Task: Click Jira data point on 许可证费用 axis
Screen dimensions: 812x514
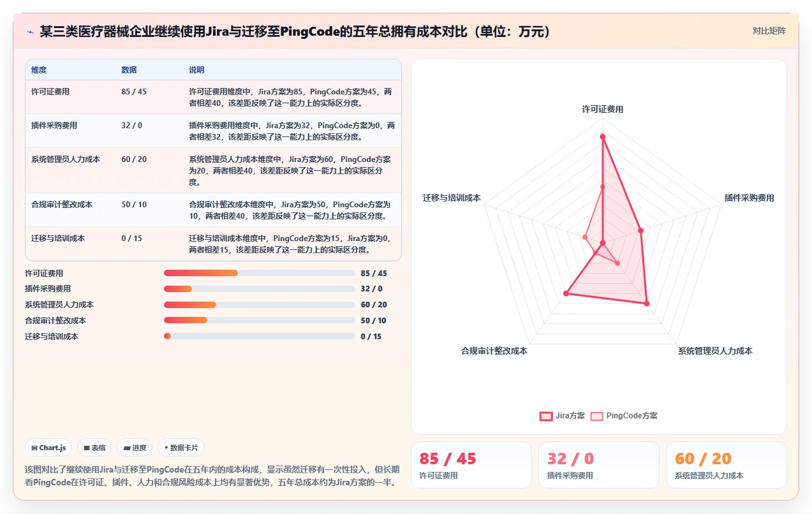Action: 602,136
